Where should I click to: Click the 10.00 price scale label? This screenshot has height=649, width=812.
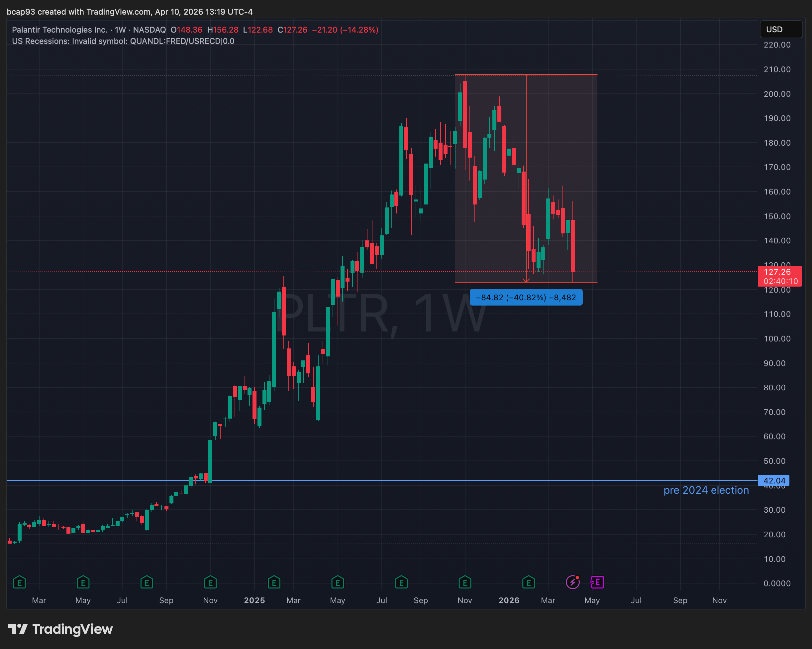(x=774, y=559)
